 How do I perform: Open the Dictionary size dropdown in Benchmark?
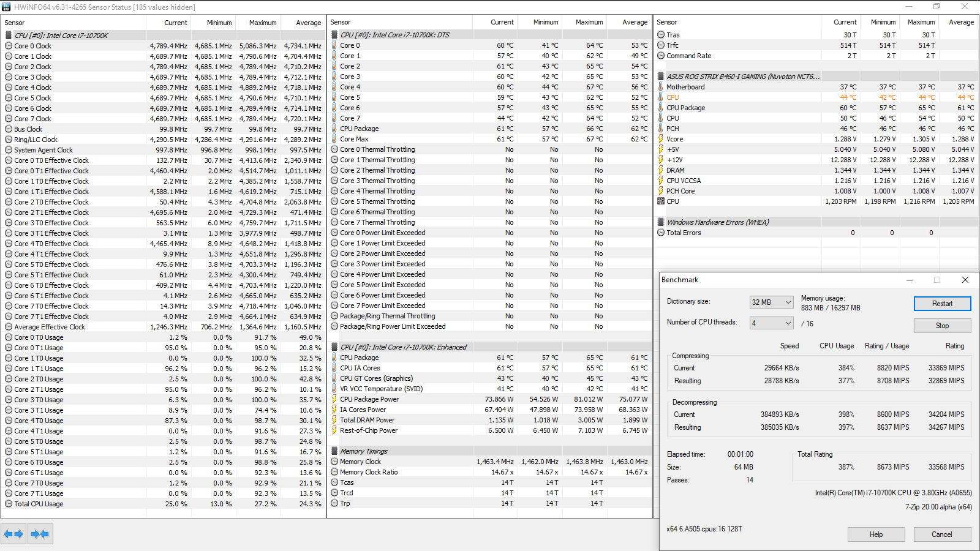(772, 302)
